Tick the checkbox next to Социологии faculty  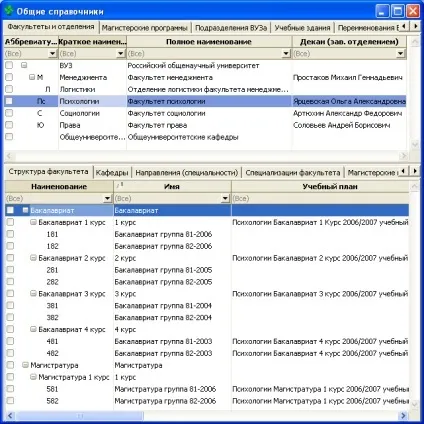coord(9,113)
